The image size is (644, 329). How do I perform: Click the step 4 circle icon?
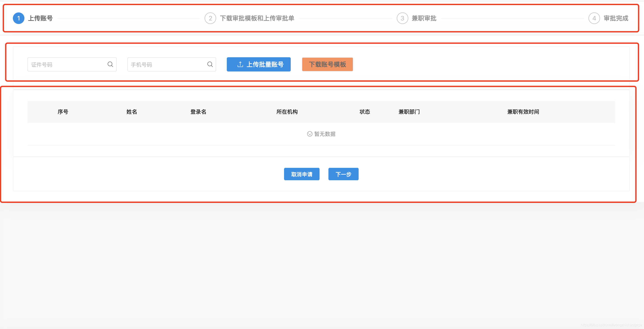[x=594, y=18]
